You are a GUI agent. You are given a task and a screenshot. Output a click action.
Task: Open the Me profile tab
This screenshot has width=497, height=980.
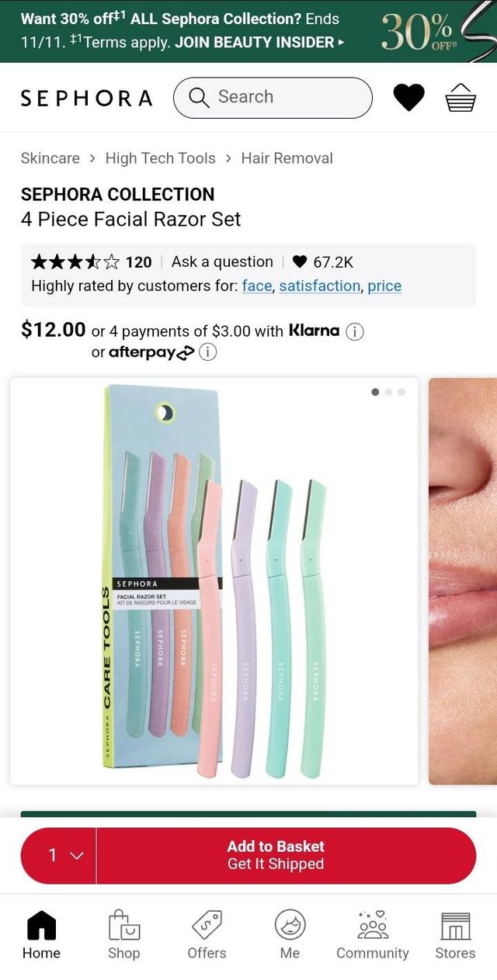click(290, 934)
